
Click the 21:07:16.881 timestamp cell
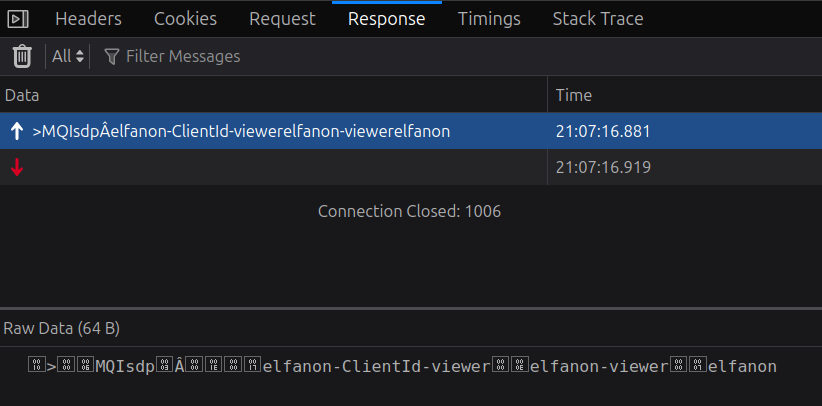(602, 131)
